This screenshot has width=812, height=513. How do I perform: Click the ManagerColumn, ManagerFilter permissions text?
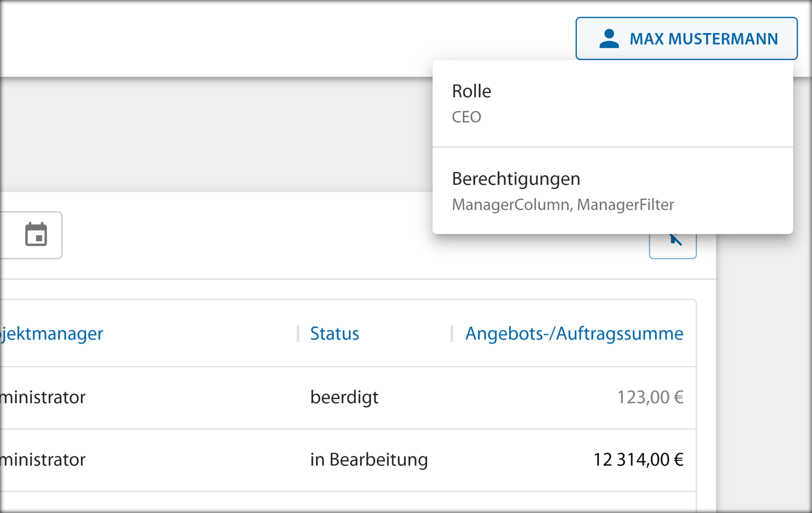tap(563, 205)
